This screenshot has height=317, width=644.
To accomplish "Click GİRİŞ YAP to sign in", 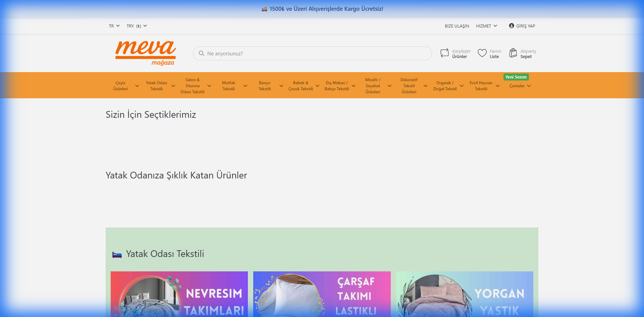I will pos(525,26).
